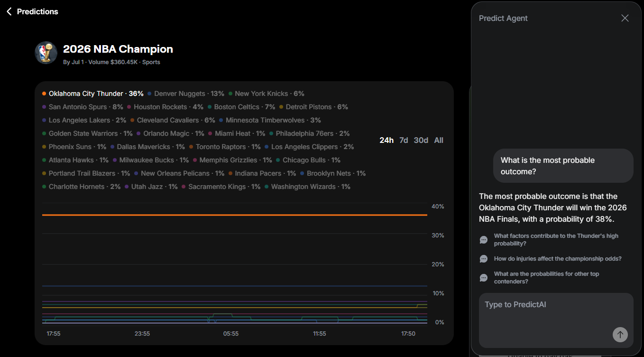Switch to the 7d timeframe tab
This screenshot has width=644, height=357.
(x=404, y=140)
